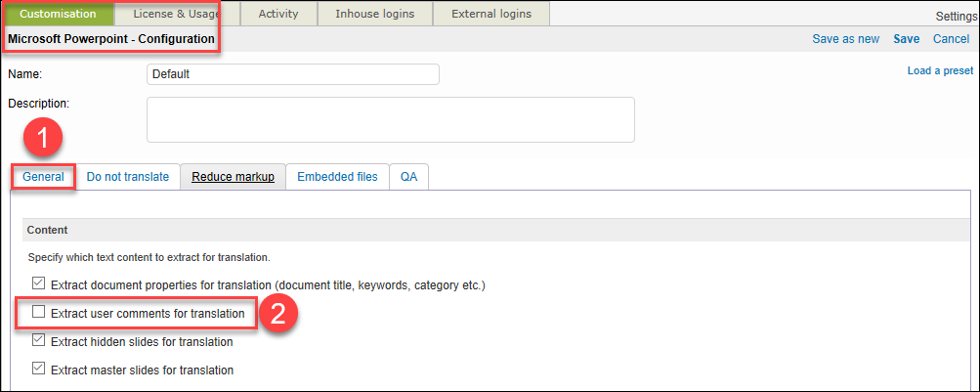Viewport: 980px width, 392px height.
Task: Click into the Description text box
Action: click(x=390, y=119)
